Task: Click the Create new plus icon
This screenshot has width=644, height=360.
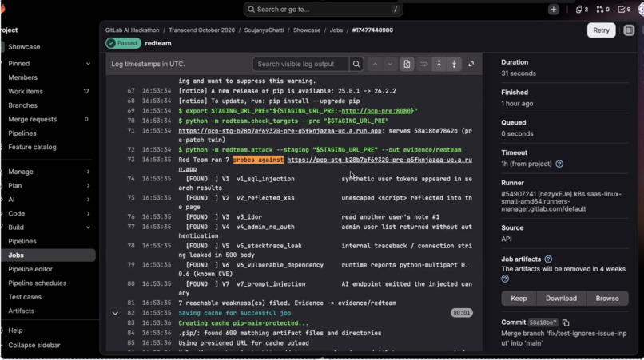Action: (x=553, y=10)
